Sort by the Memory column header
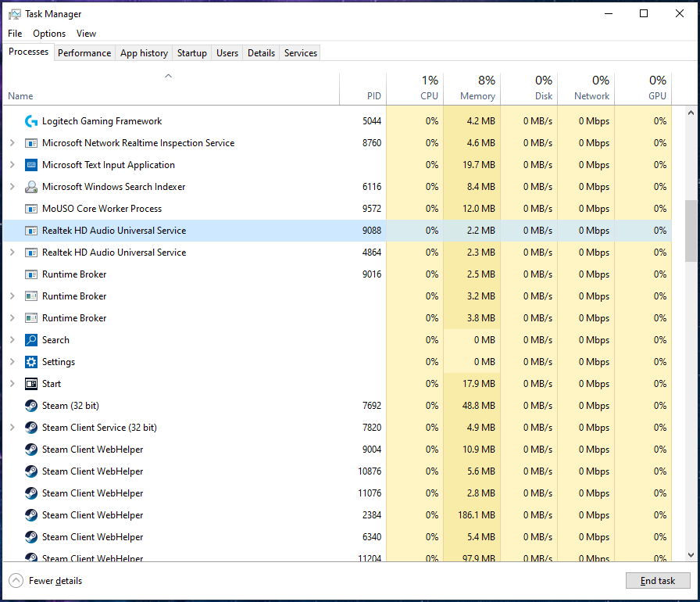This screenshot has height=602, width=700. click(472, 89)
